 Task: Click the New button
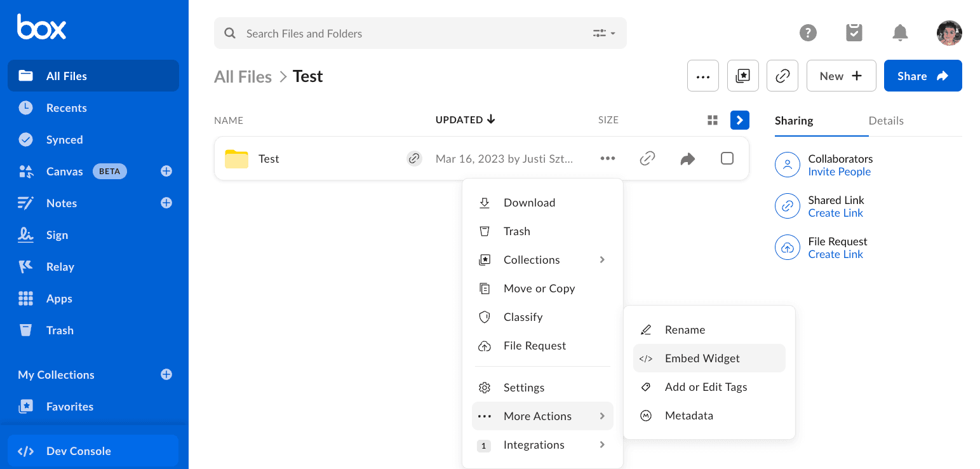click(x=842, y=76)
